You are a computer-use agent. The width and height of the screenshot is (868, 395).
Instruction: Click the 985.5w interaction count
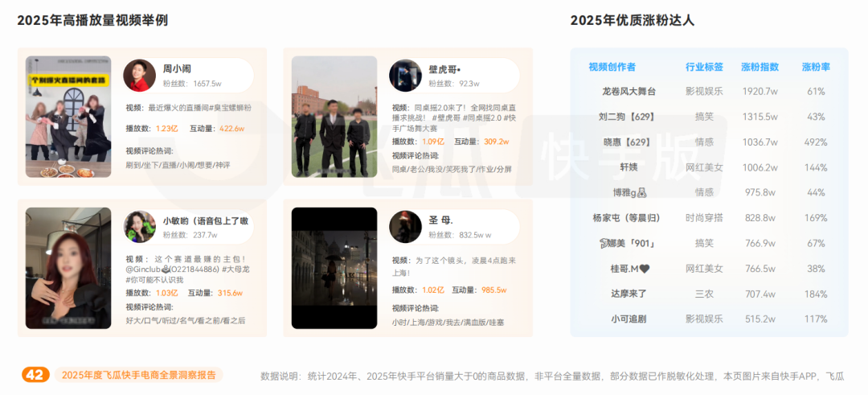(494, 290)
